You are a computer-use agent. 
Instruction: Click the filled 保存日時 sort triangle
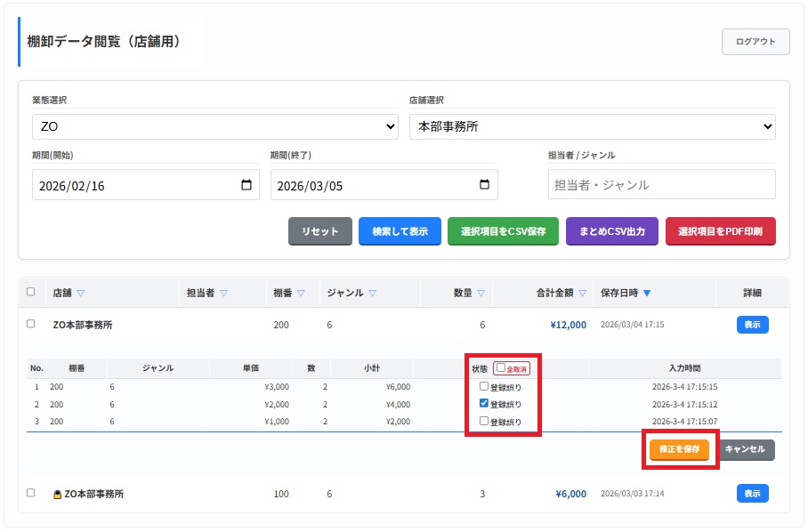point(647,293)
